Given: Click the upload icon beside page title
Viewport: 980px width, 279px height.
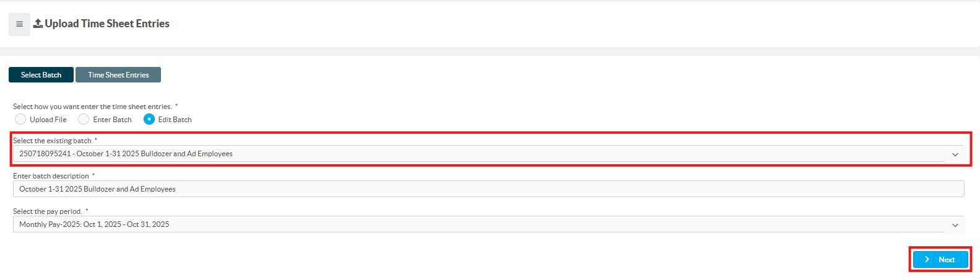Looking at the screenshot, I should click(38, 24).
